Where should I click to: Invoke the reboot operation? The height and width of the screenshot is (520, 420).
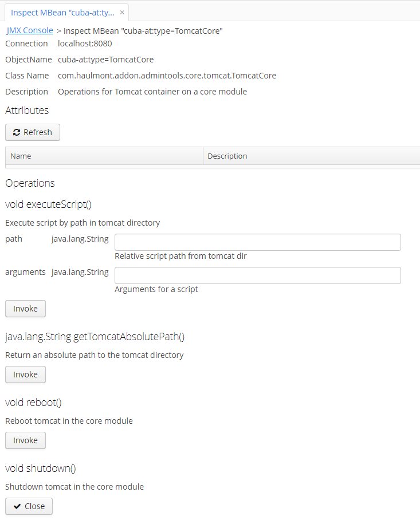point(26,440)
